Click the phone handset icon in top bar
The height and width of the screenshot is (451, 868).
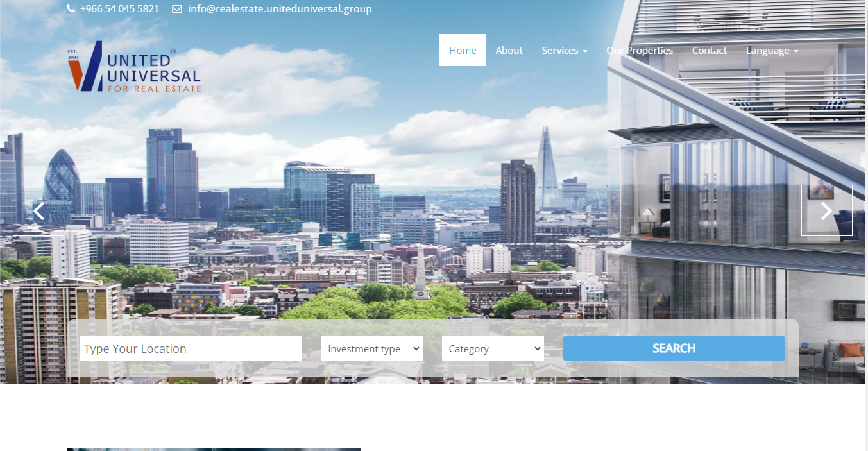coord(71,9)
